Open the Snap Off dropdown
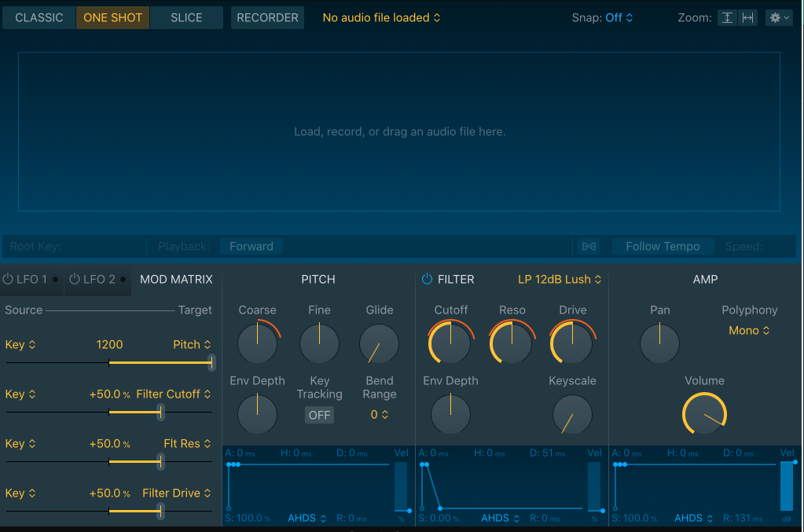Viewport: 804px width, 532px height. [619, 18]
